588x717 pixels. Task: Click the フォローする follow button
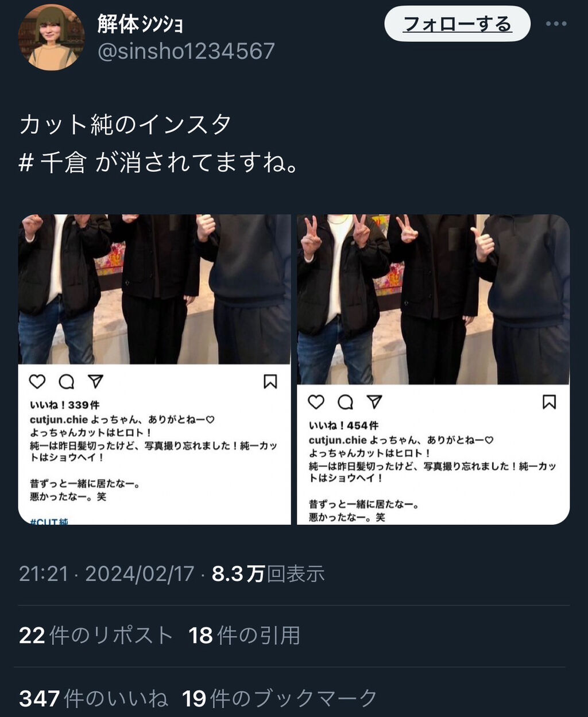457,24
